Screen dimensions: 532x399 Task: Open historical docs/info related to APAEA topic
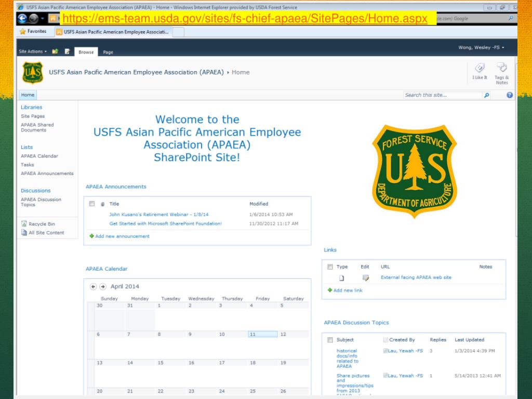348,358
